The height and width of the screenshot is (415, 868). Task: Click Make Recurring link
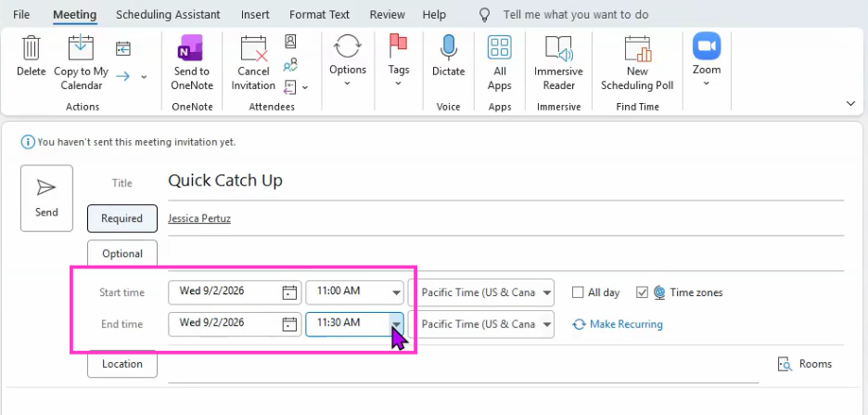click(x=626, y=324)
